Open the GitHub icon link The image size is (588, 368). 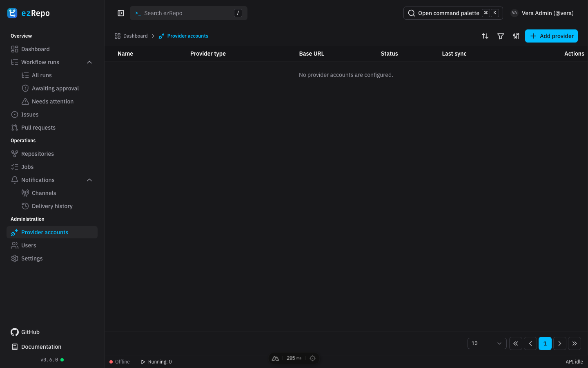tap(15, 332)
